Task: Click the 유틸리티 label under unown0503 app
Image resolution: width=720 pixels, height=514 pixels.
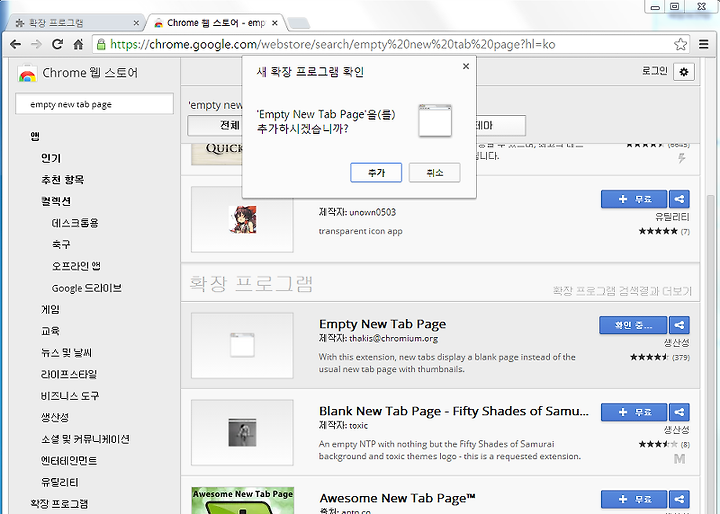Action: [672, 217]
